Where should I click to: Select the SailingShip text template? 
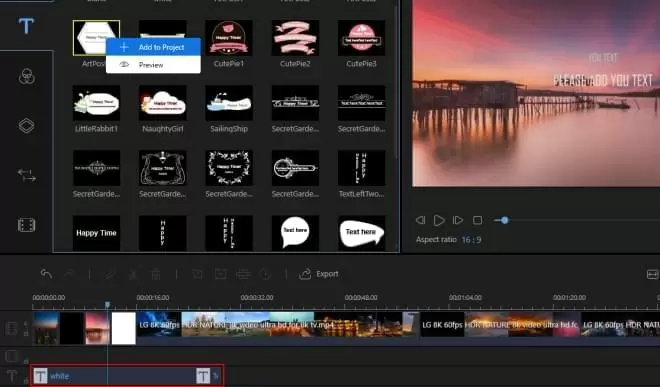click(x=229, y=103)
